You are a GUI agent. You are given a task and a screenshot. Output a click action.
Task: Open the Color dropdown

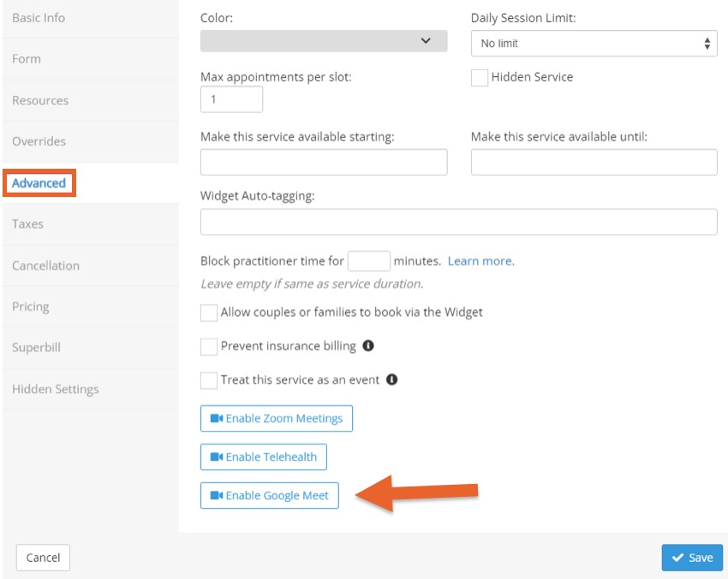(x=324, y=41)
